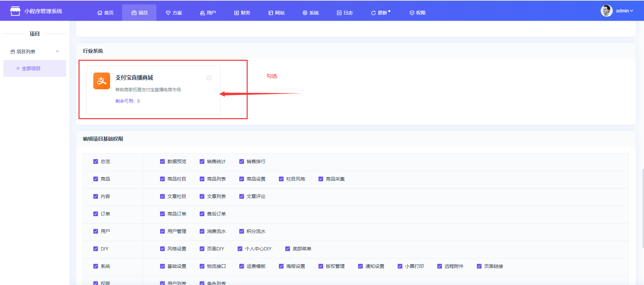The height and width of the screenshot is (285, 644).
Task: Toggle the 小票打印 permission checkbox
Action: (400, 266)
